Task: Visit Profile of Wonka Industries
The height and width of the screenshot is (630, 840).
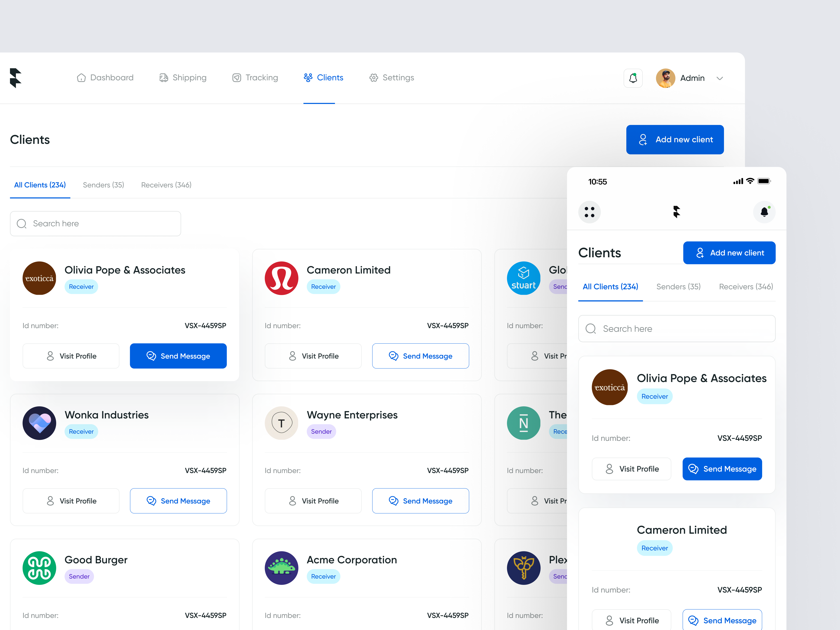Action: coord(71,500)
